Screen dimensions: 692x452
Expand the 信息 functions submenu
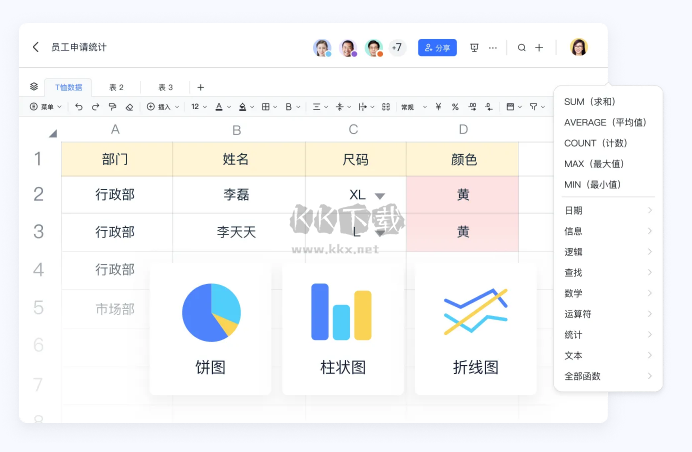point(608,231)
